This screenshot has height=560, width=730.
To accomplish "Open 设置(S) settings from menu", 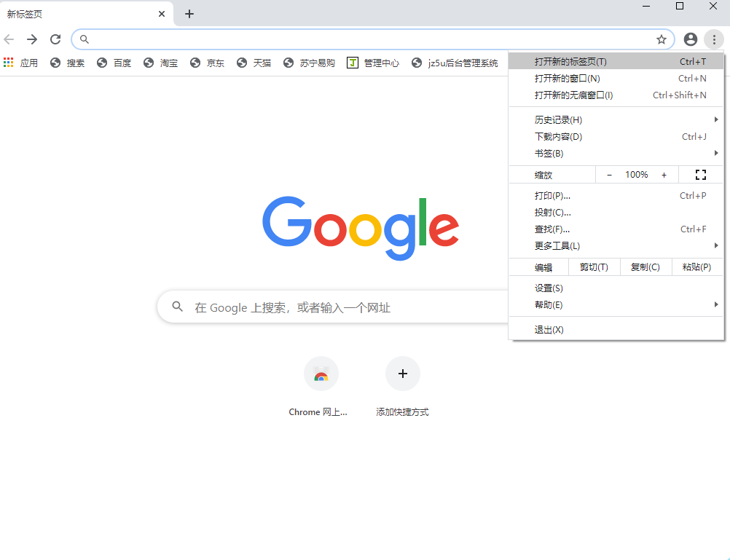I will (x=616, y=288).
